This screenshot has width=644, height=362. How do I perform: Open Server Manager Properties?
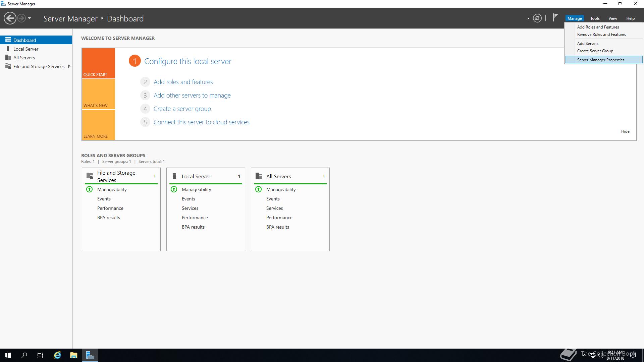(x=604, y=60)
